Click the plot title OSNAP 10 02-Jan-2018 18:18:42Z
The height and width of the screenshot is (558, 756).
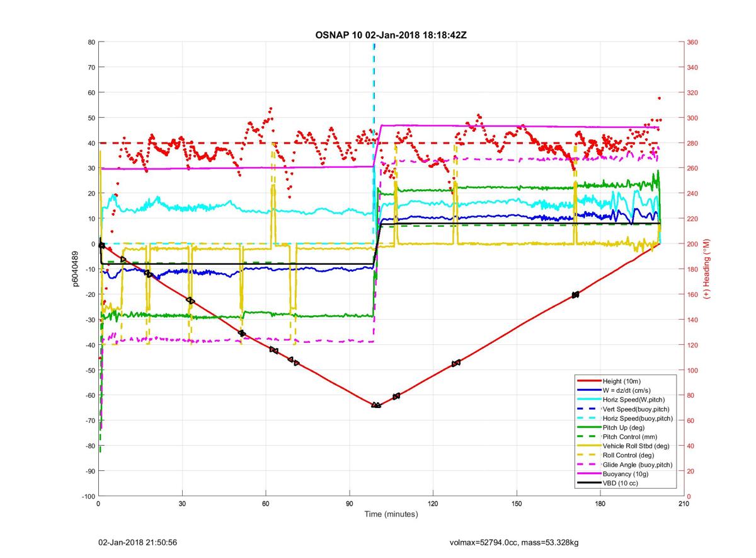[x=391, y=35]
